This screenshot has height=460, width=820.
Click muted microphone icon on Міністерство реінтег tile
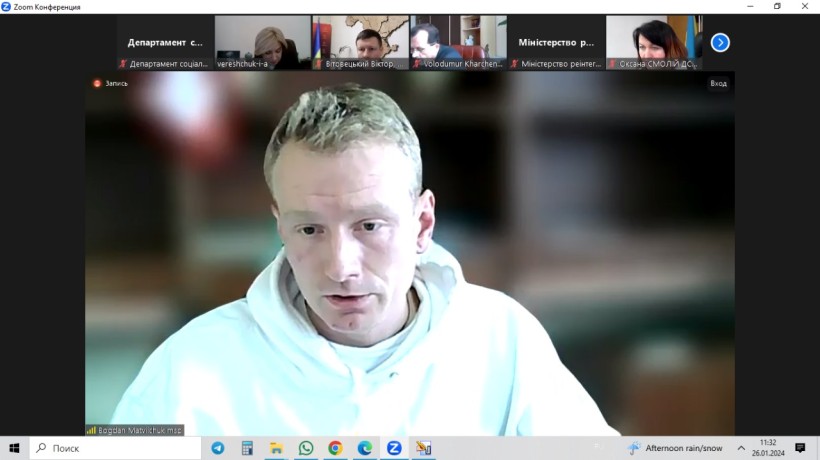click(x=514, y=64)
